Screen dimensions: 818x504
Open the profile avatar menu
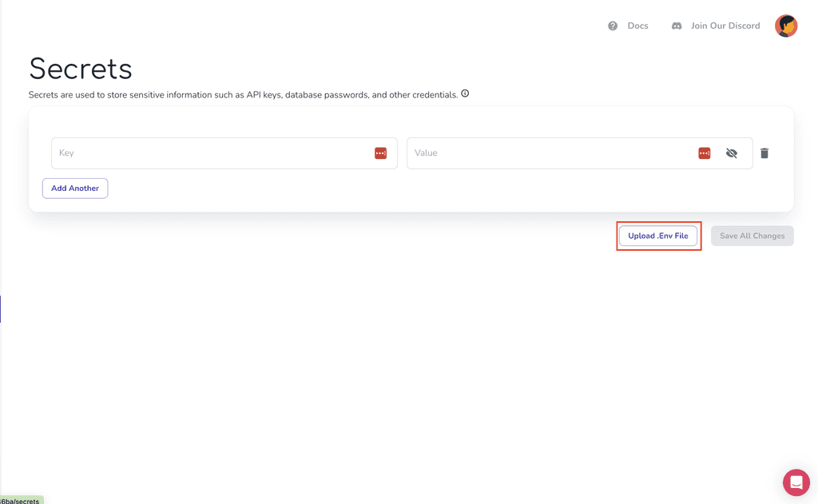[786, 26]
